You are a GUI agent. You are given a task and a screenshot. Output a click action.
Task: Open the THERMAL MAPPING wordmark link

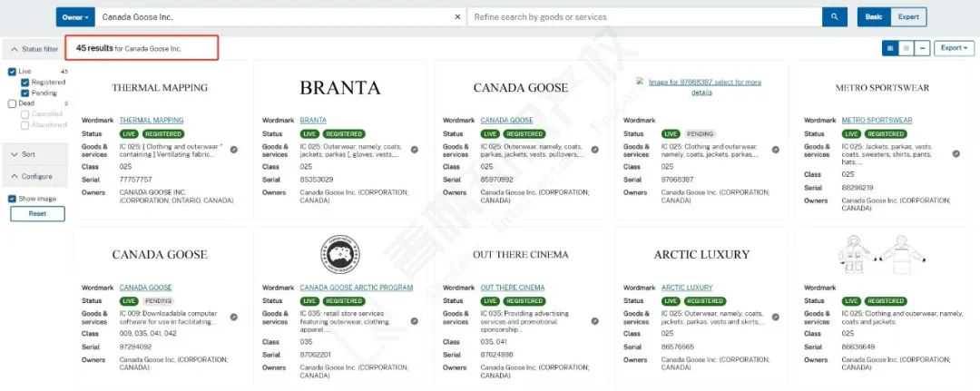click(x=152, y=120)
